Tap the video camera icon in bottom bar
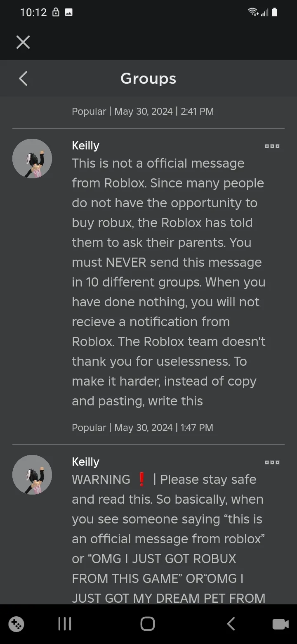 (x=280, y=624)
